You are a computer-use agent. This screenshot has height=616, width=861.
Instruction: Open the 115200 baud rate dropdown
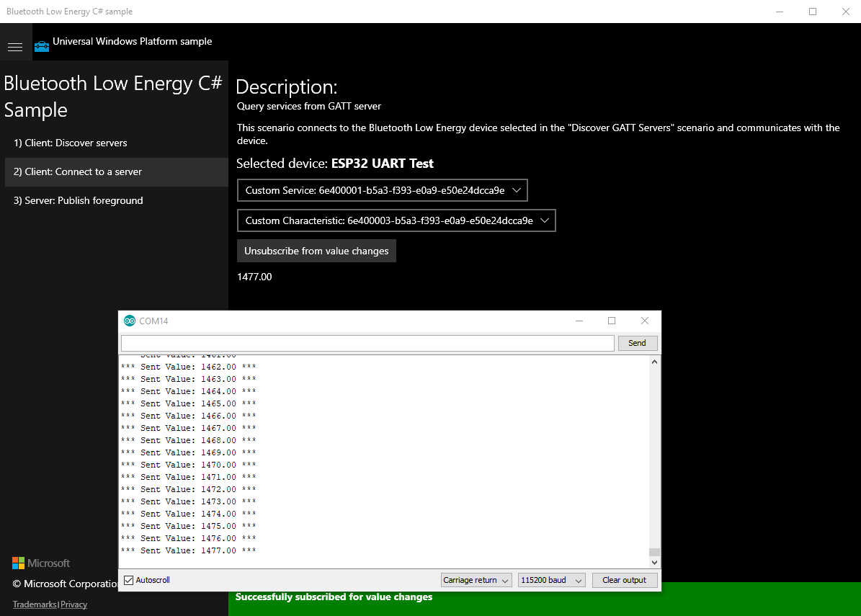click(551, 580)
